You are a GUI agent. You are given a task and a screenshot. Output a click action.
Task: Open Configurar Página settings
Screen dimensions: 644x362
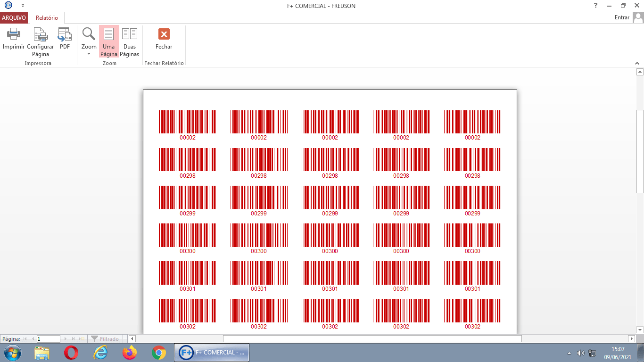pyautogui.click(x=41, y=34)
